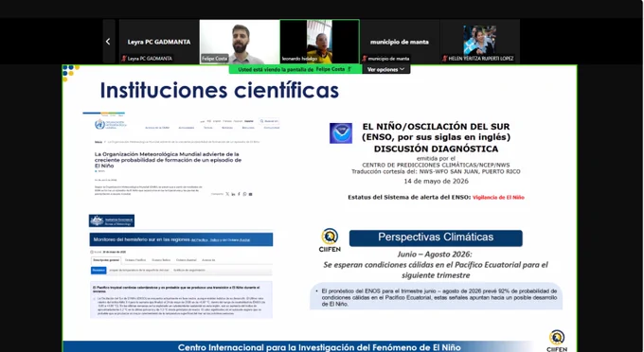Click the CIIFEN logo in the slide footer
Image resolution: width=644 pixels, height=352 pixels.
click(557, 341)
